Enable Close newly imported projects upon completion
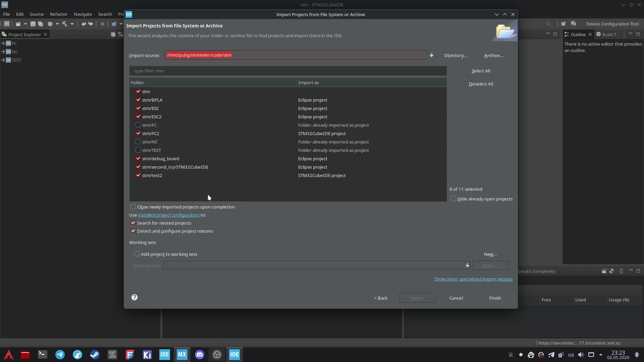The width and height of the screenshot is (644, 362). pyautogui.click(x=133, y=206)
